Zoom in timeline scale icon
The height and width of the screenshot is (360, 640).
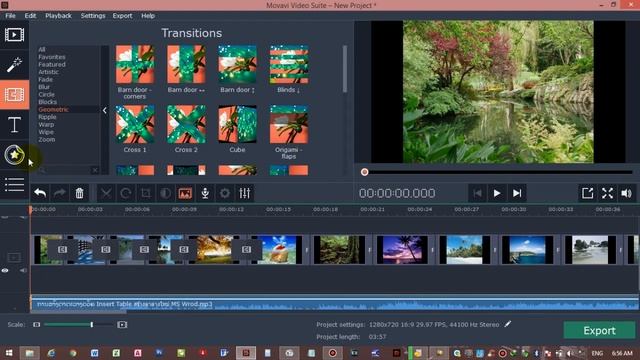(122, 324)
